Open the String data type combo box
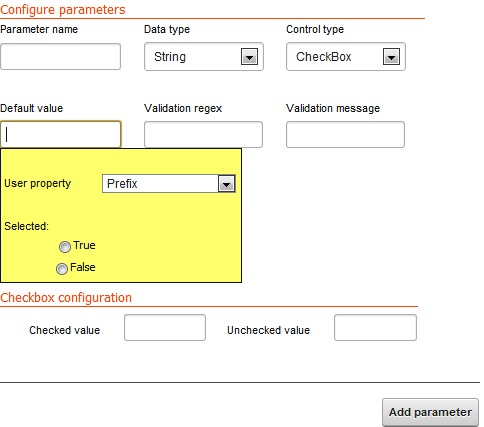 coord(204,57)
